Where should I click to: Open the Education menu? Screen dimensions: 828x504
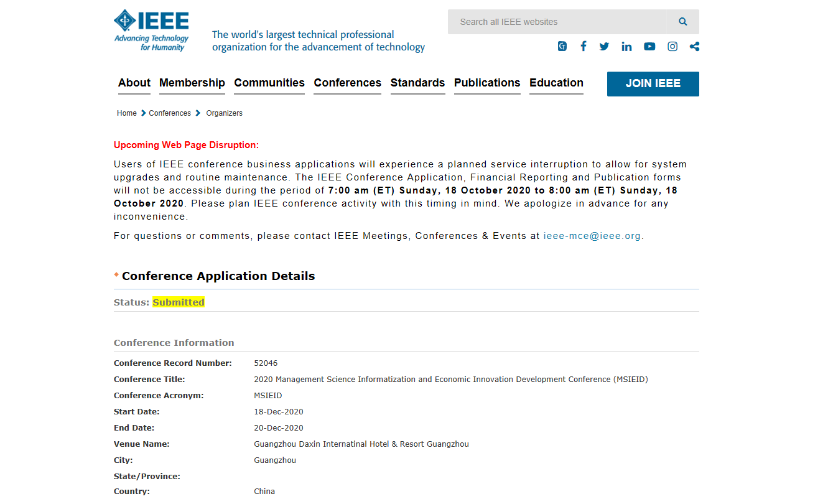coord(557,83)
